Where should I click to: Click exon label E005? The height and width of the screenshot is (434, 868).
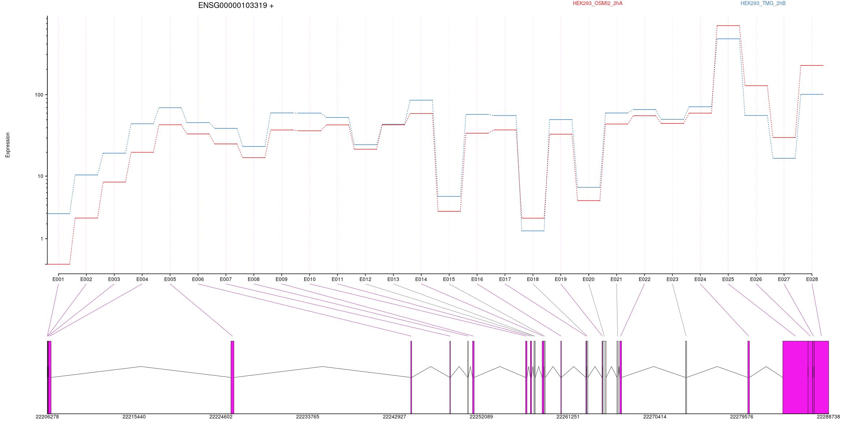[170, 279]
